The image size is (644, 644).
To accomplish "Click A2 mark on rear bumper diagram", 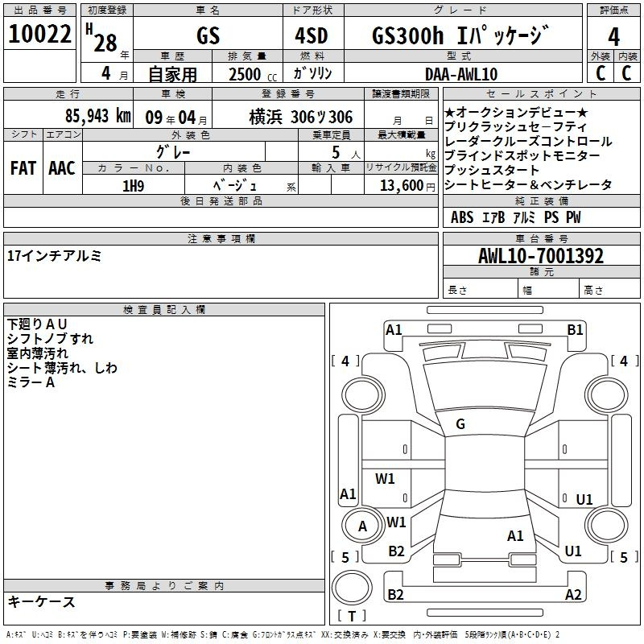I will point(573,594).
